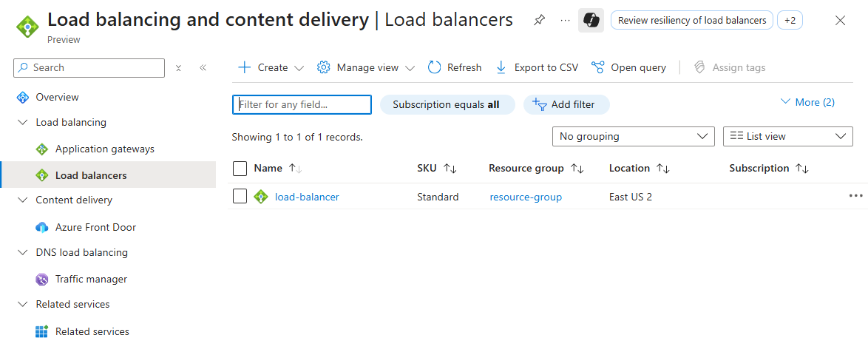
Task: Open the more options ellipsis in the header
Action: [565, 20]
